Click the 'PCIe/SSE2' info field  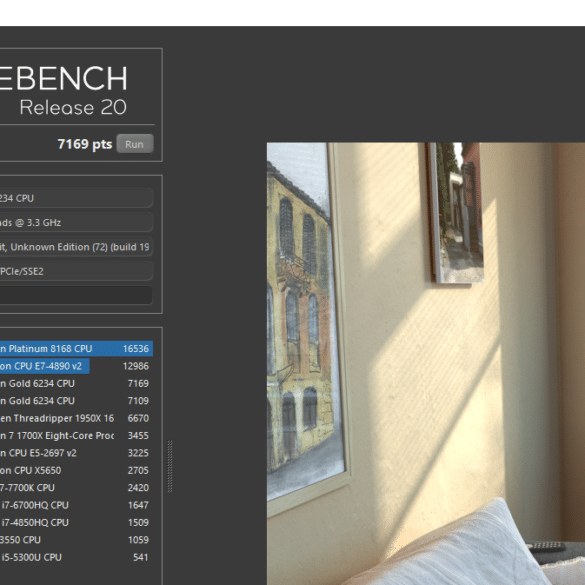tap(76, 271)
